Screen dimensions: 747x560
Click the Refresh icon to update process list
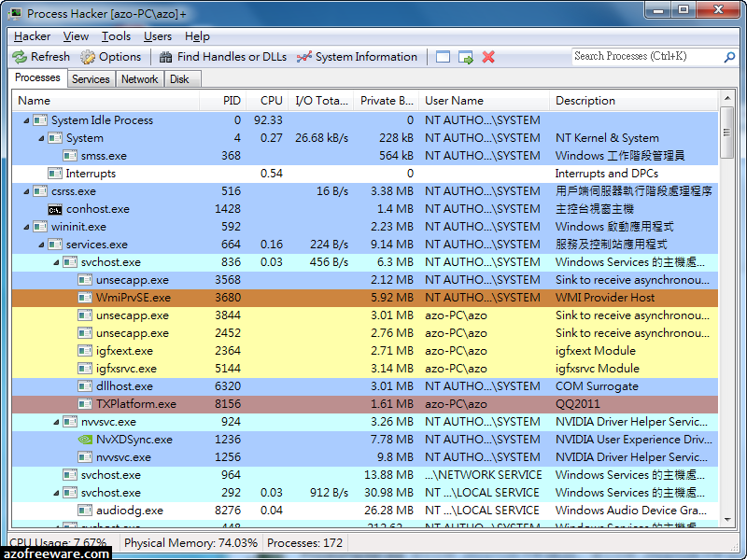tap(21, 56)
